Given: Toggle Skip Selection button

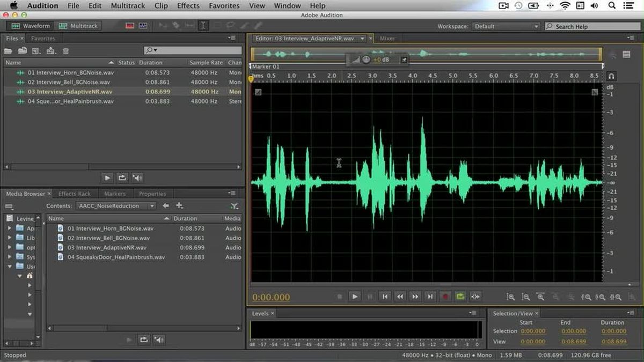Looking at the screenshot, I should [x=475, y=297].
